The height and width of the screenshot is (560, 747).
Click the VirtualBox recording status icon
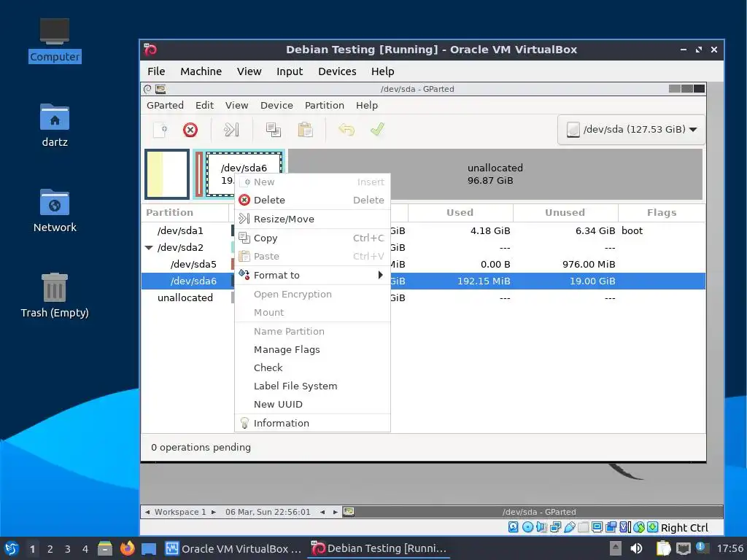(611, 527)
